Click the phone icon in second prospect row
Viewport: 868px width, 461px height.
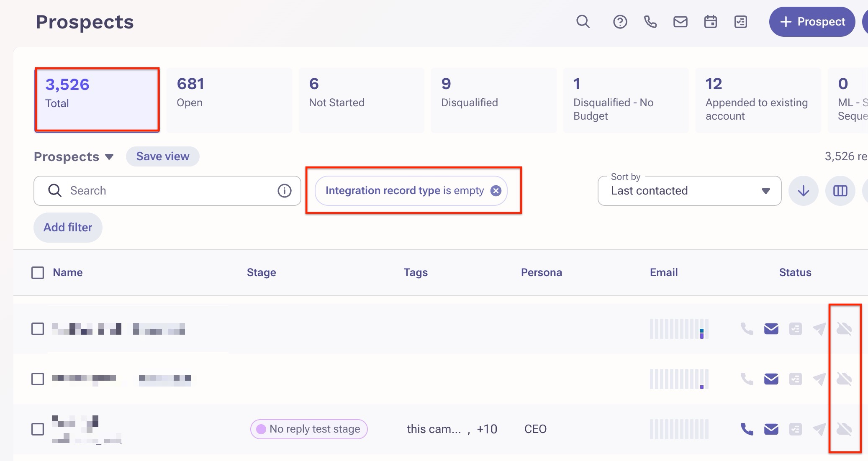click(x=747, y=379)
